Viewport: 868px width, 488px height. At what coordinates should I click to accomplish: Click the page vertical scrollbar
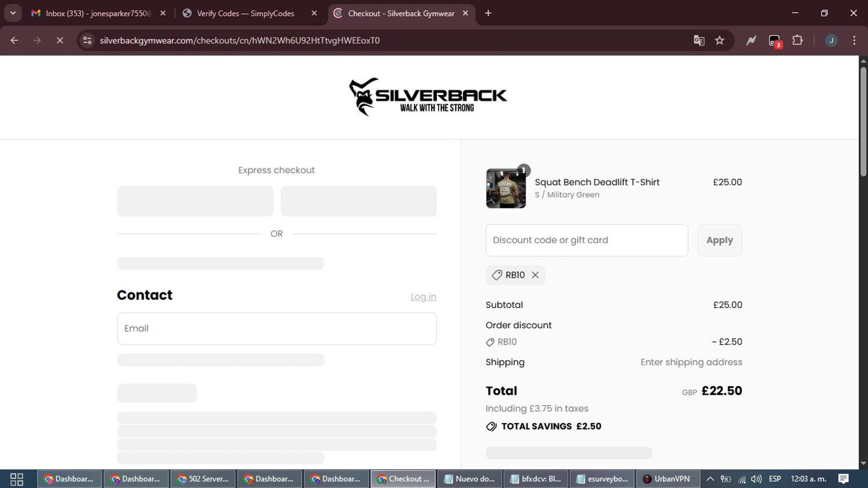point(863,122)
